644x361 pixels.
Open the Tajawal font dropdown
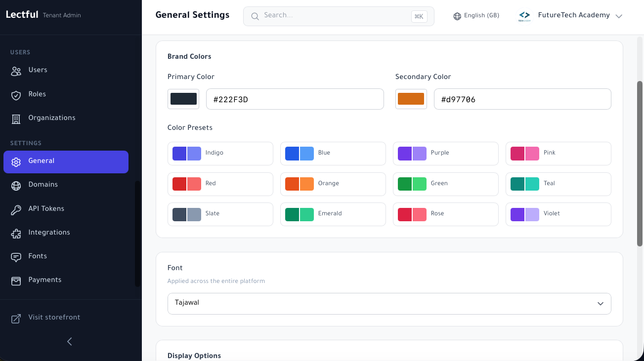click(x=389, y=303)
